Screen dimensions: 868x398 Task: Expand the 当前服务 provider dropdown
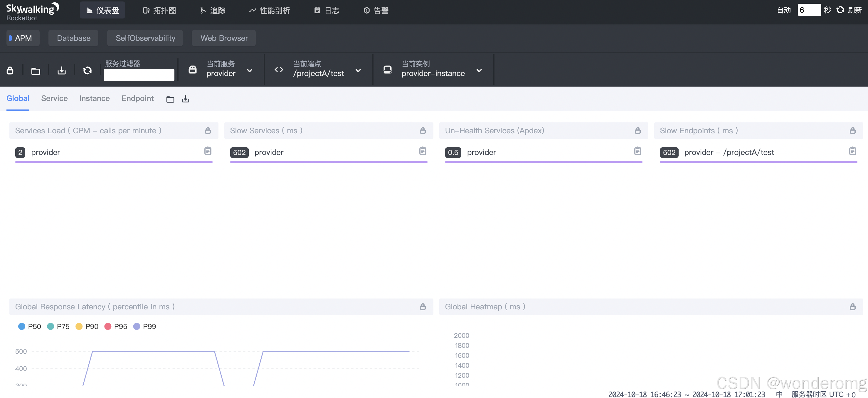[x=250, y=71]
